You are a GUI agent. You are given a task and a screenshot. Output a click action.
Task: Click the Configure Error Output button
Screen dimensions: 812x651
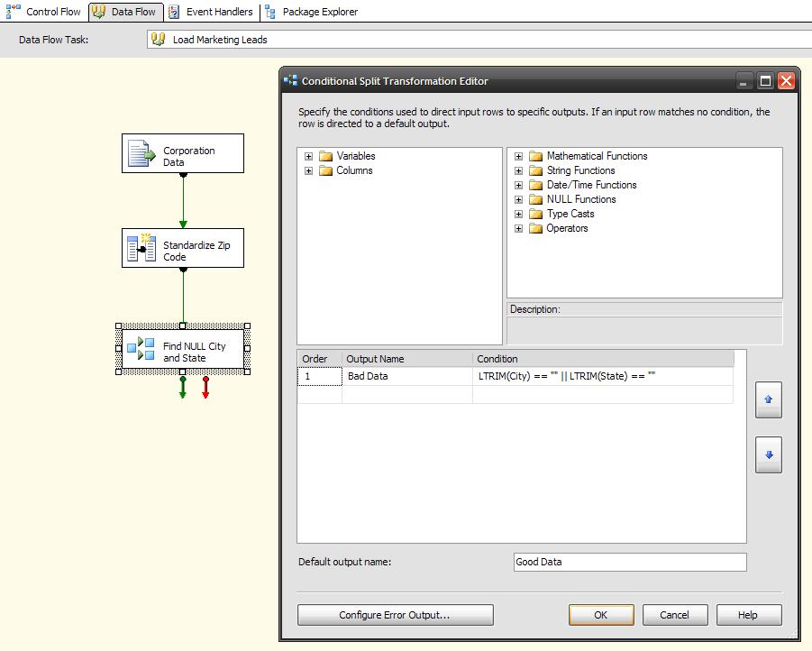(395, 615)
